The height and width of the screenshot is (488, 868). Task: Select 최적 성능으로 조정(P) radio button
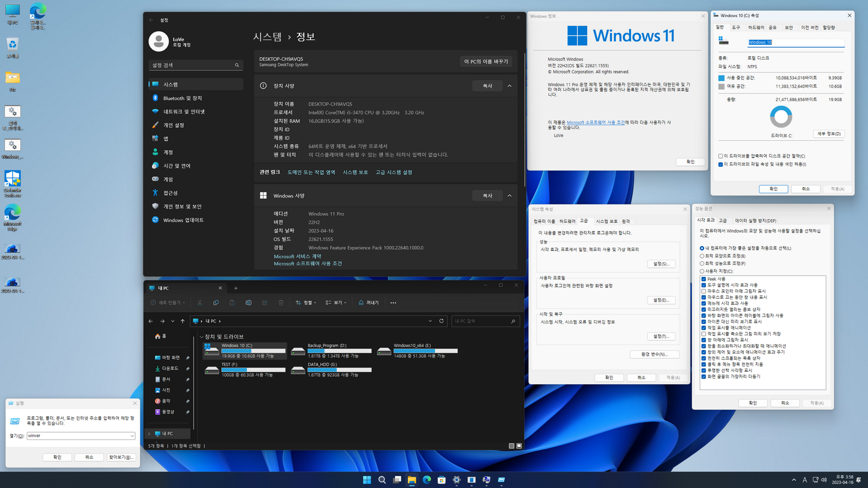[x=702, y=263]
